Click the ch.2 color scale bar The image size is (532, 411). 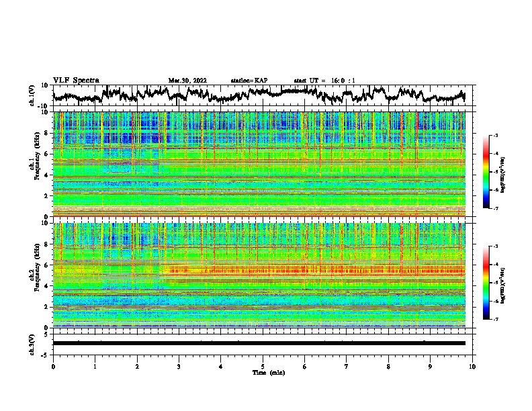pos(486,283)
